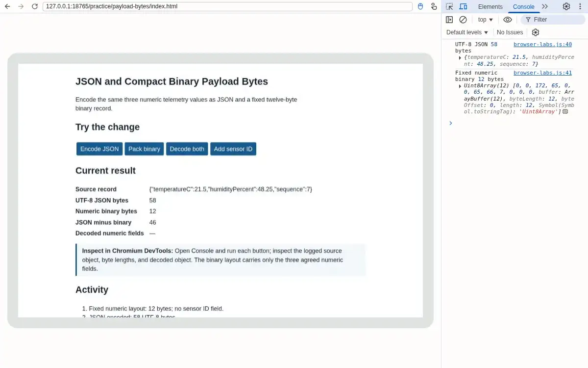Viewport: 588px width, 368px height.
Task: Open browser-labs.js:41 source link
Action: click(542, 73)
